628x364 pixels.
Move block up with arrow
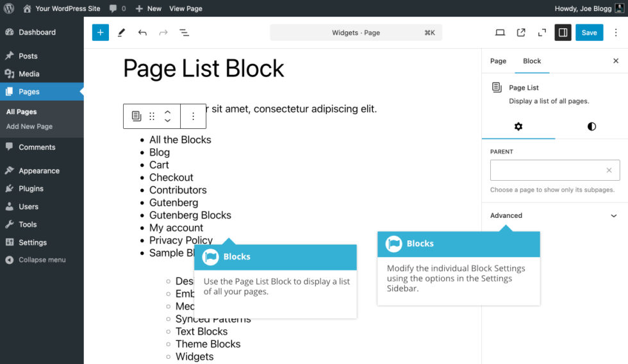(168, 112)
